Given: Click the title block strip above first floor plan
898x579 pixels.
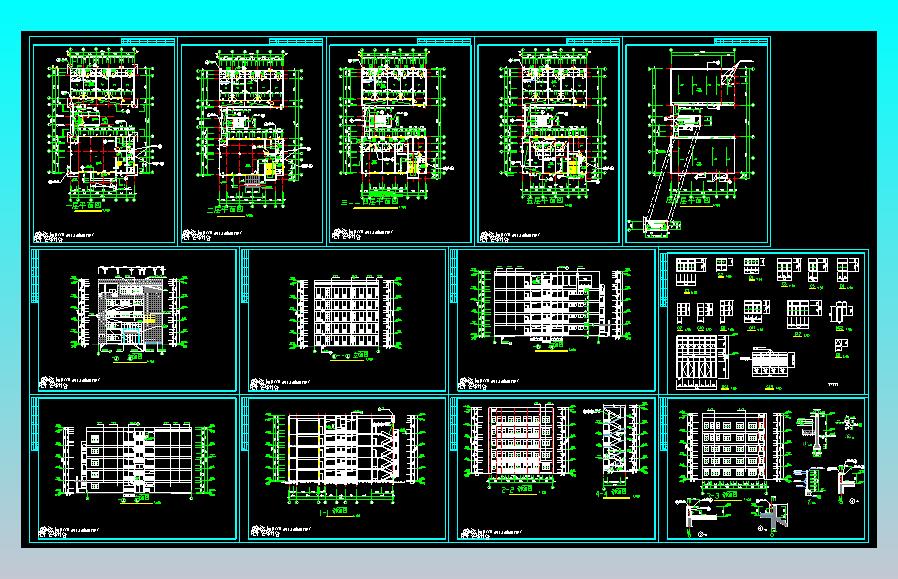Looking at the screenshot, I should (x=148, y=41).
